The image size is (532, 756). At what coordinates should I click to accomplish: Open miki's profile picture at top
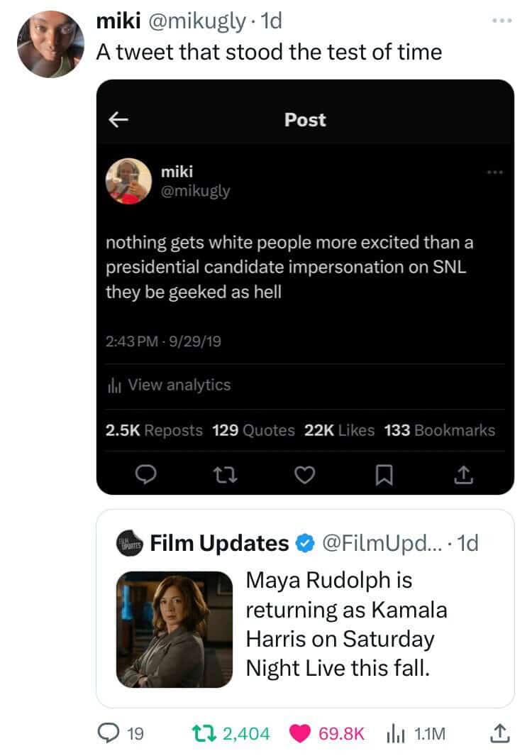[x=50, y=44]
